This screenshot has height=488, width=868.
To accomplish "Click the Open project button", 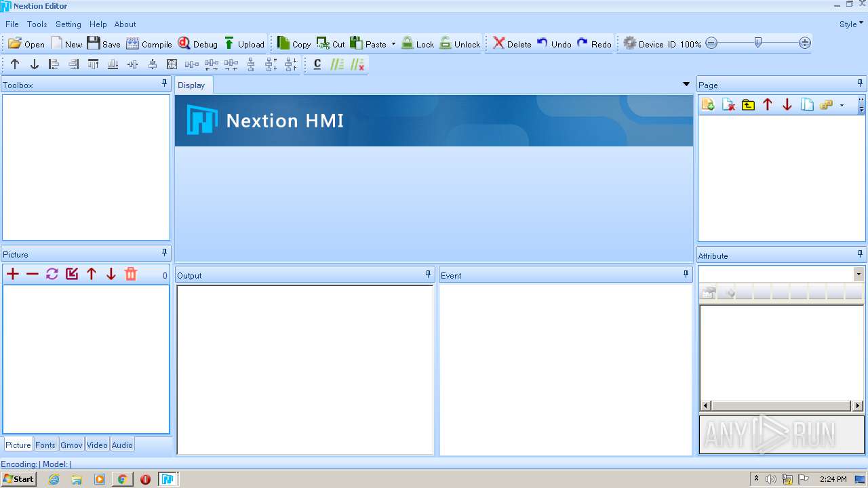I will coord(26,43).
